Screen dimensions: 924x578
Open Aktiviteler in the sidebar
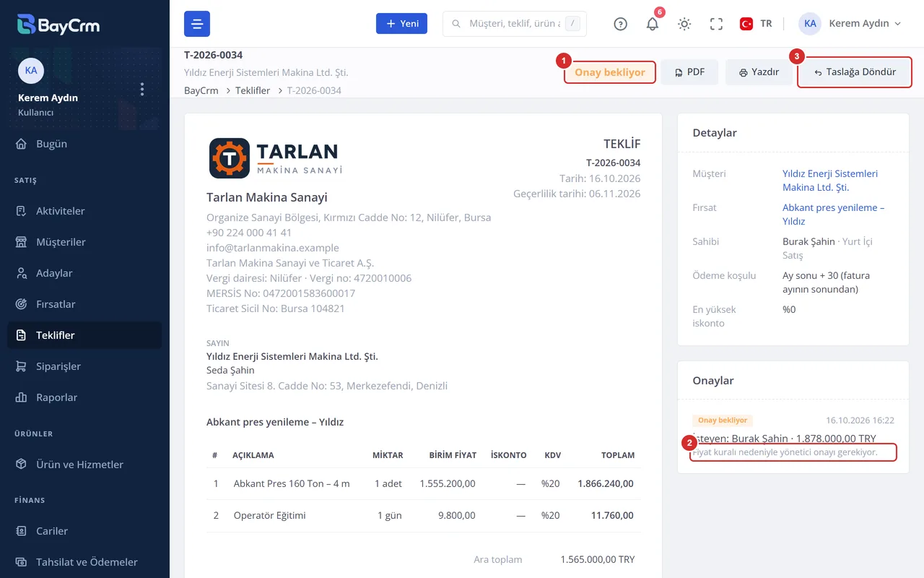point(84,211)
